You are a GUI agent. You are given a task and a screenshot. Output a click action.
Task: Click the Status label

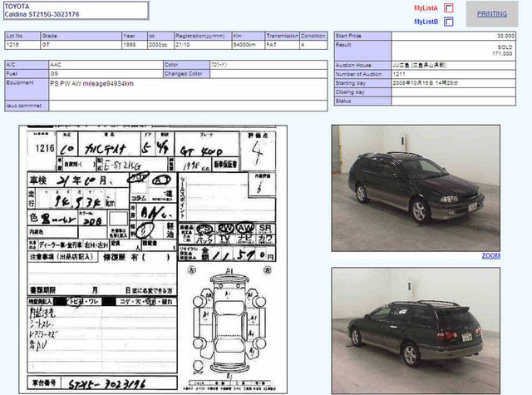(362, 101)
